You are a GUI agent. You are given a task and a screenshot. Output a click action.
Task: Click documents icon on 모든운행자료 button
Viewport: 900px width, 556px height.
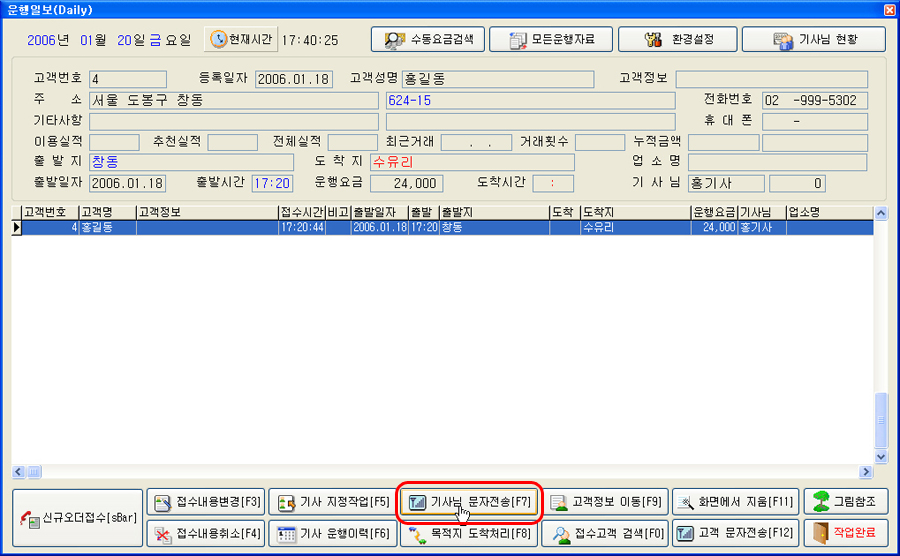(518, 40)
